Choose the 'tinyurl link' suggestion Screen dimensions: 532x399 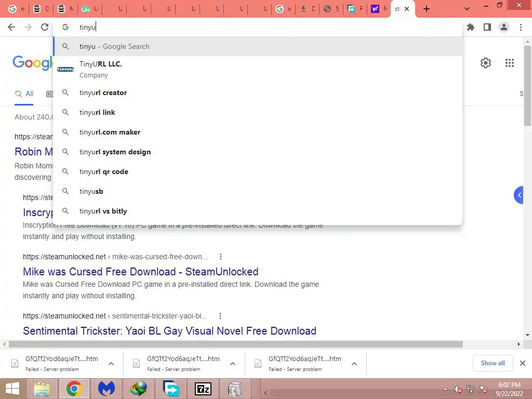[x=258, y=112]
